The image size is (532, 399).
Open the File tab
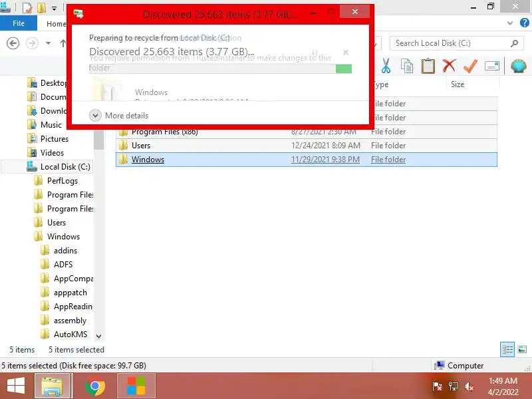(x=19, y=23)
